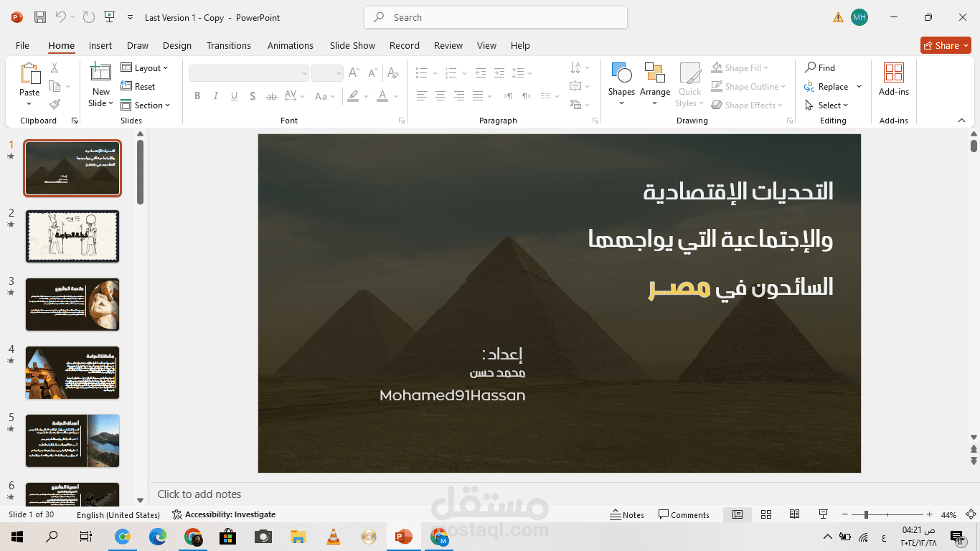Open the Layout dropdown
Image resolution: width=980 pixels, height=551 pixels.
coord(145,68)
